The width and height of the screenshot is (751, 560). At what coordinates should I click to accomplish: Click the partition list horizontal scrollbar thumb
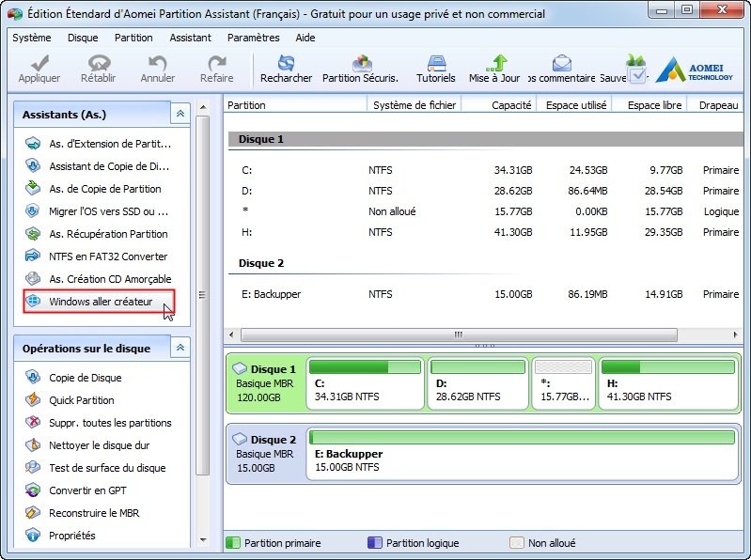(459, 334)
